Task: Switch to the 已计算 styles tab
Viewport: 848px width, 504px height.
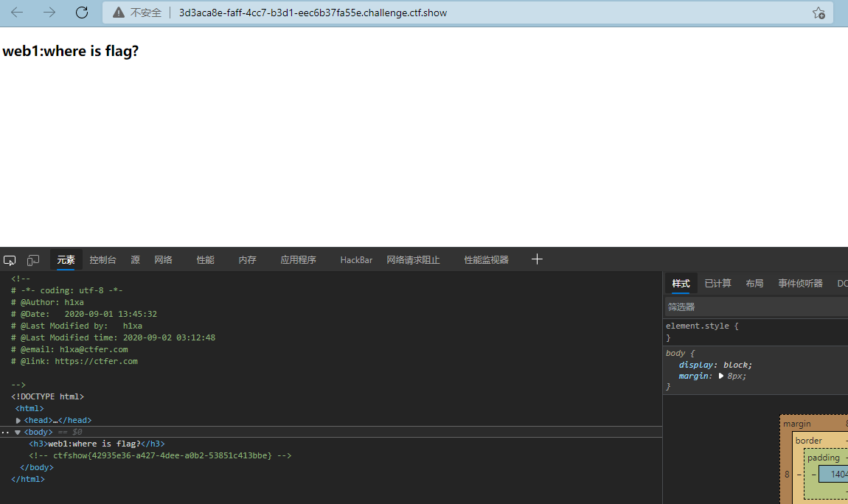Action: click(x=717, y=284)
